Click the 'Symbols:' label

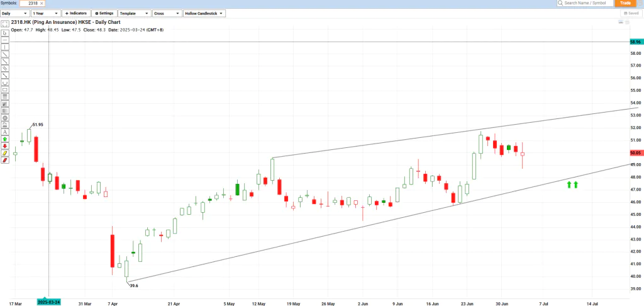8,3
